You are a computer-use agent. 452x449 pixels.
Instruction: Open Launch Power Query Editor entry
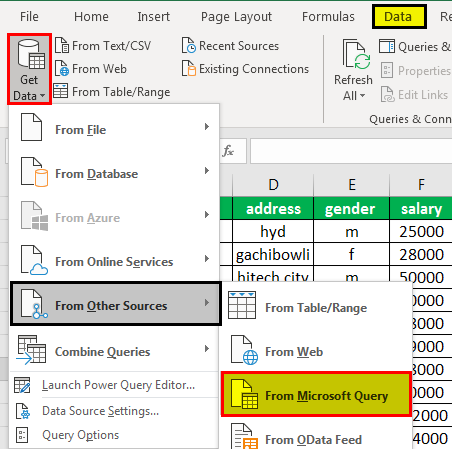point(114,385)
